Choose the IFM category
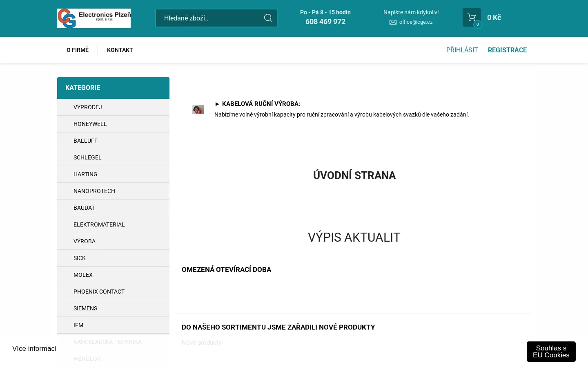 click(113, 325)
